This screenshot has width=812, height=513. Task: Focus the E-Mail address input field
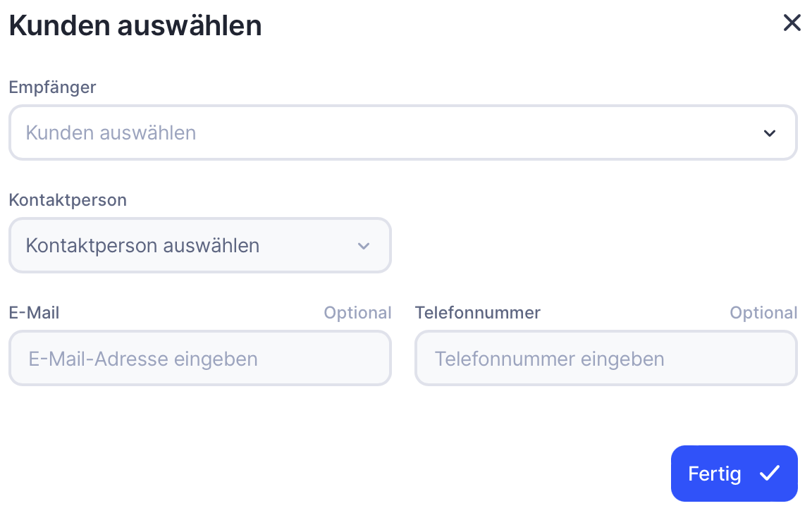[199, 359]
